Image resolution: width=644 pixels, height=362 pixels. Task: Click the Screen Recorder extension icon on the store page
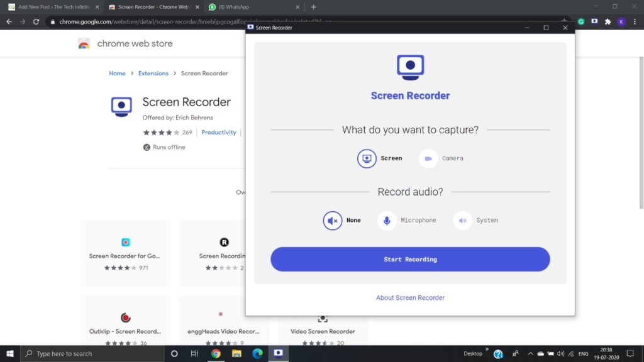click(x=121, y=107)
